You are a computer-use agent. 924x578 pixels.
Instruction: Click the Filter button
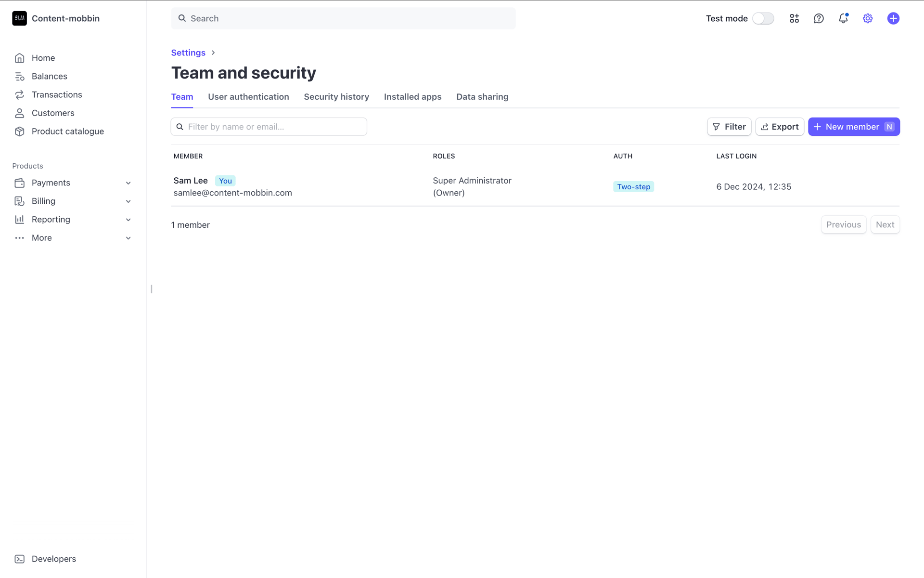click(x=729, y=127)
